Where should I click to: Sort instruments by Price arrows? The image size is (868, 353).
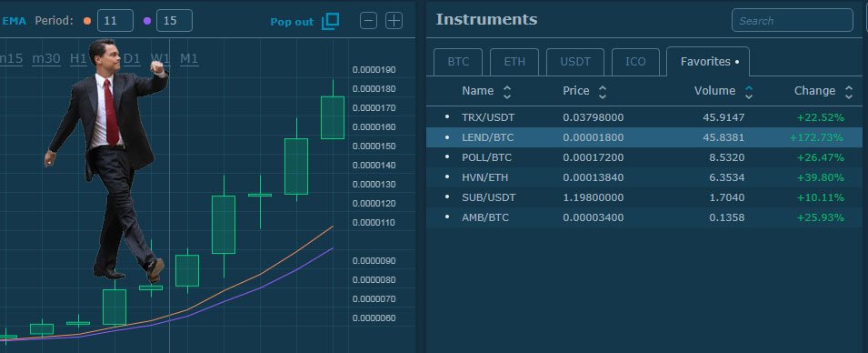(x=603, y=92)
